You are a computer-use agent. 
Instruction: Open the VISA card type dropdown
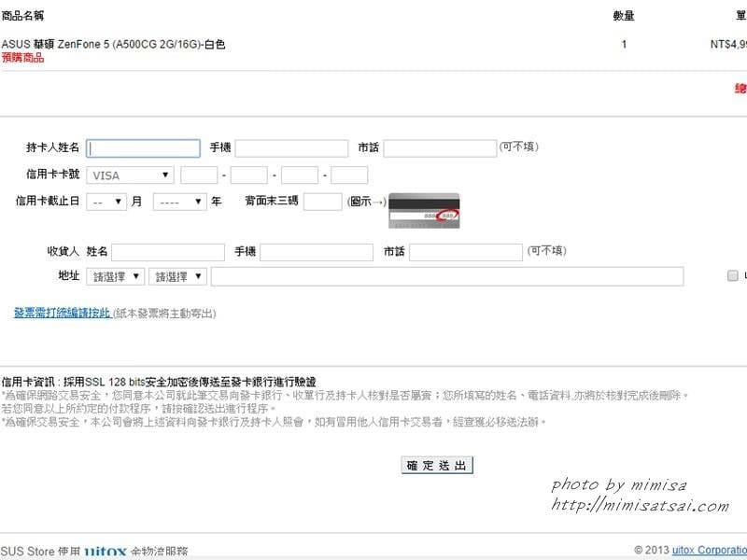(129, 175)
